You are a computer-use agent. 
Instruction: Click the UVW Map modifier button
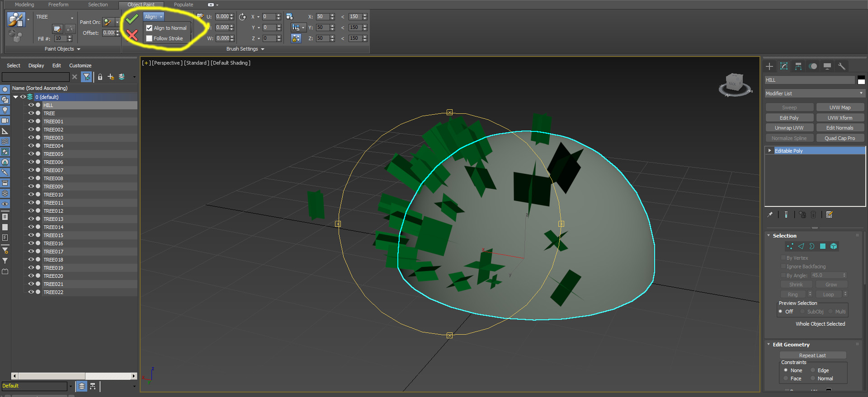840,107
